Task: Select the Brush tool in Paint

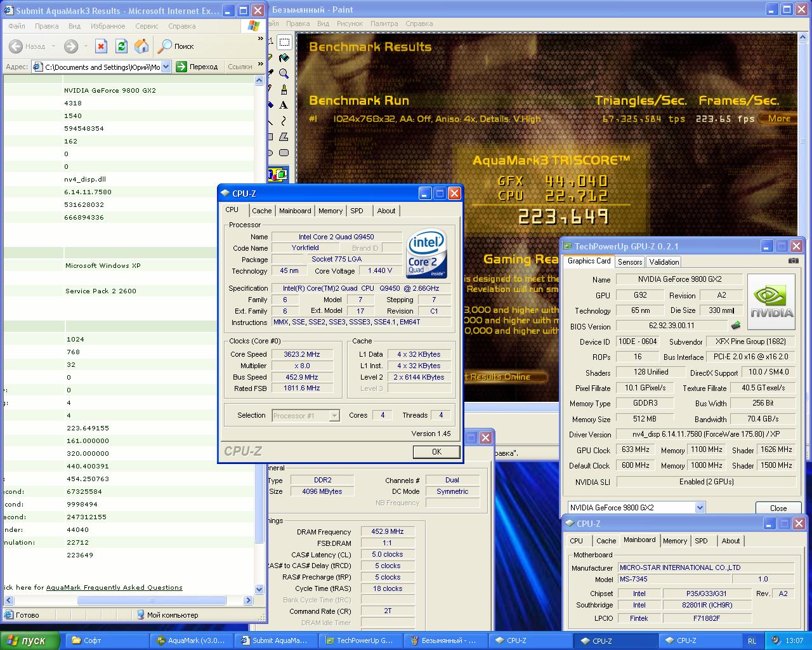Action: pyautogui.click(x=284, y=90)
